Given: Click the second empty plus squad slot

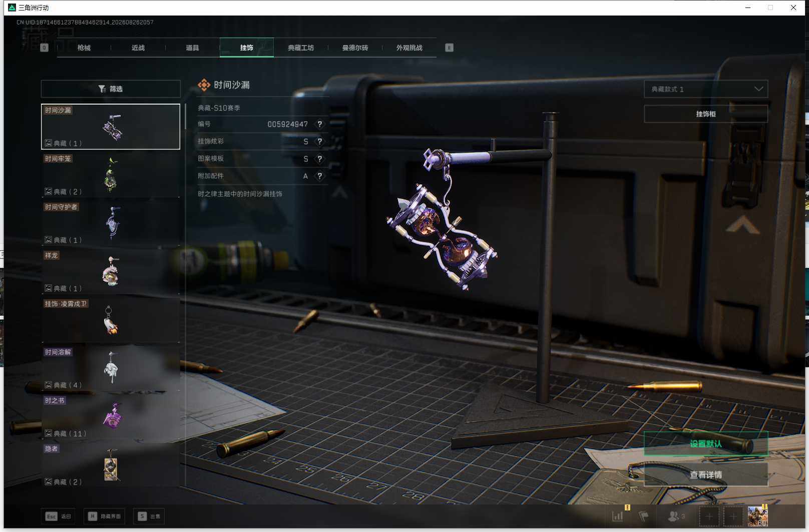Looking at the screenshot, I should click(x=733, y=516).
